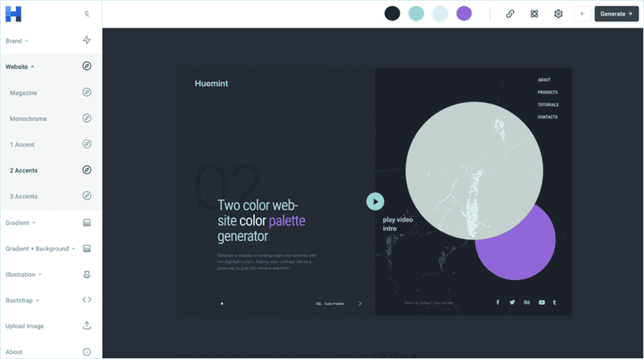The height and width of the screenshot is (359, 644).
Task: Select the 3 Accents template
Action: pos(24,196)
